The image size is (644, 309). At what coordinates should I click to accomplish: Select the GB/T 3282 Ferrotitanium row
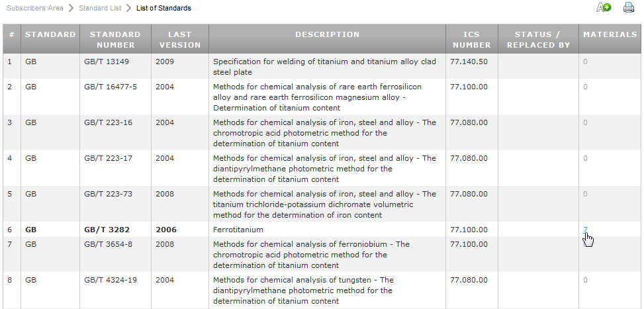pos(108,230)
